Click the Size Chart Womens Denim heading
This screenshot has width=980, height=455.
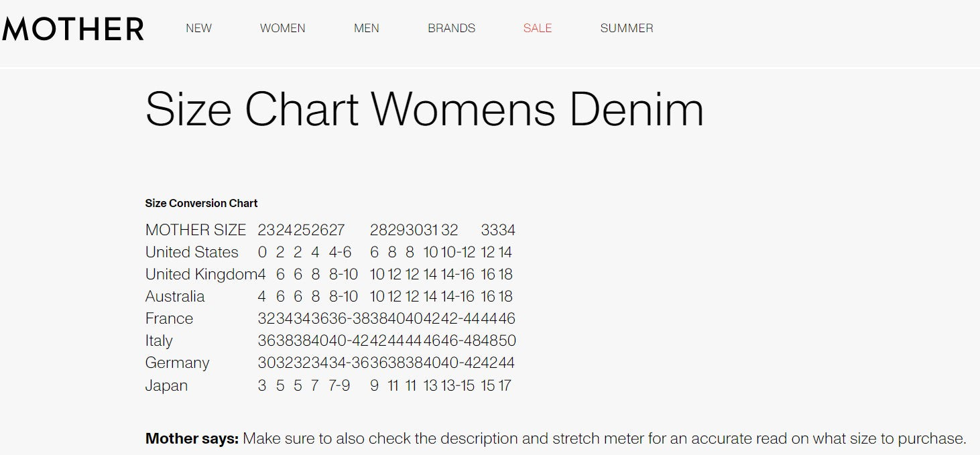click(x=424, y=109)
